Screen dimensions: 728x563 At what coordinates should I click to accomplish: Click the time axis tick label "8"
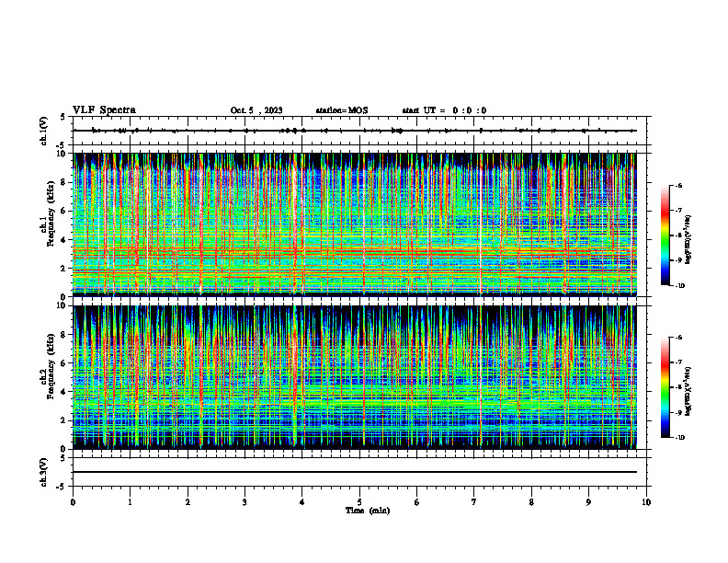point(531,502)
